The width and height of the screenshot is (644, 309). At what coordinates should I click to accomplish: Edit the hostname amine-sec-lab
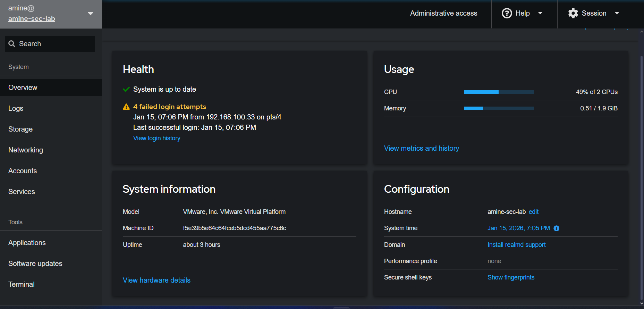pos(533,212)
